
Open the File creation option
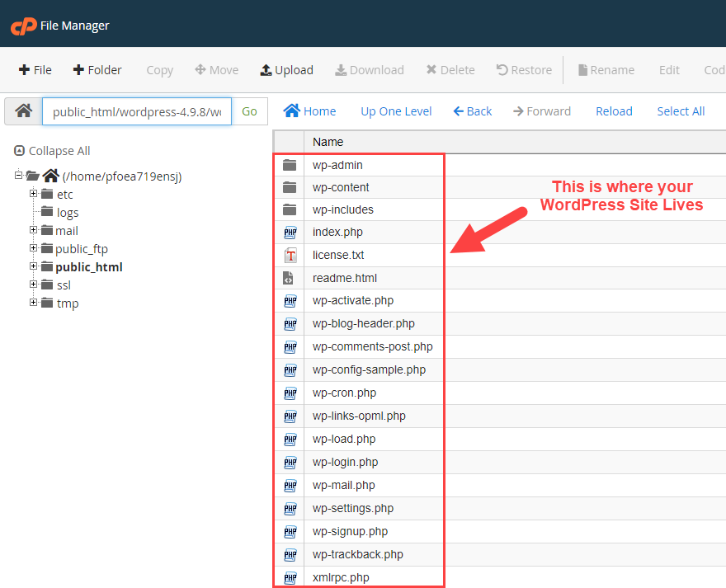click(x=35, y=70)
